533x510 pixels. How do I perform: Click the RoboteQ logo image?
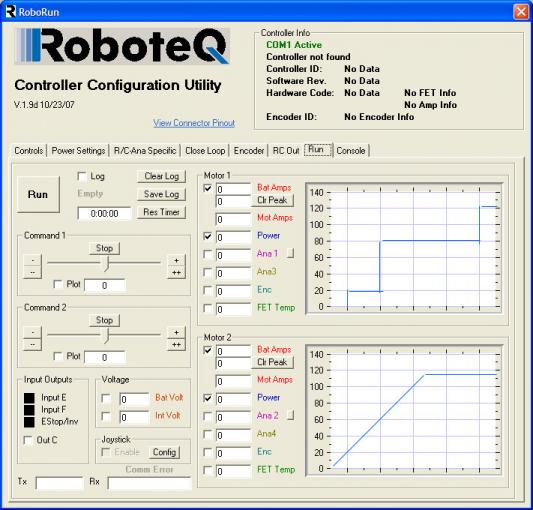[122, 46]
